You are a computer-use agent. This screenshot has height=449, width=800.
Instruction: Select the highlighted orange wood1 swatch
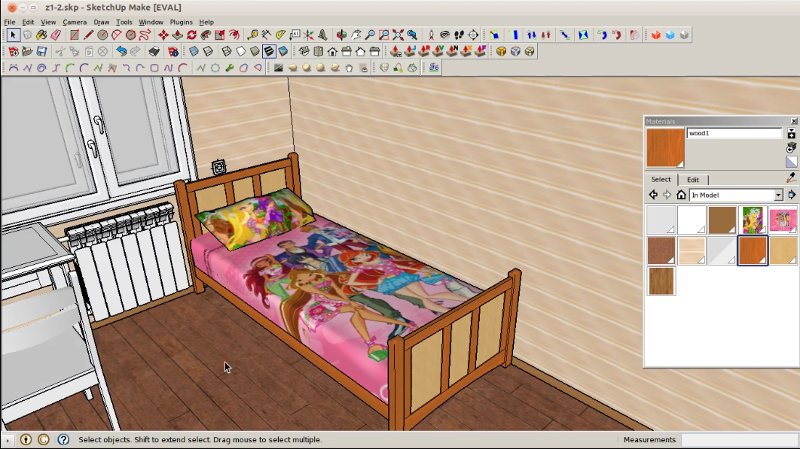(x=753, y=251)
